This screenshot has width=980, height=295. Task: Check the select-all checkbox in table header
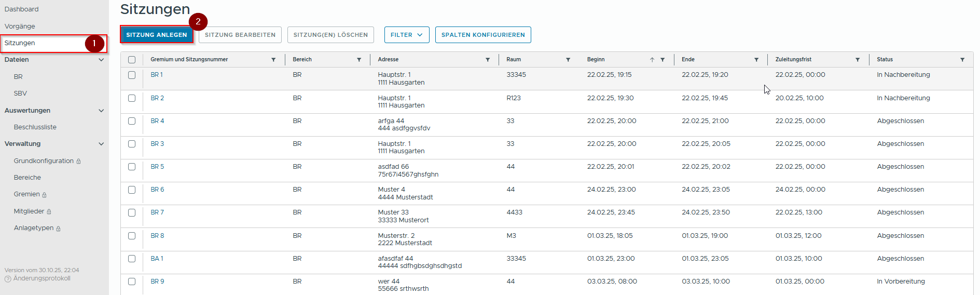pos(132,60)
